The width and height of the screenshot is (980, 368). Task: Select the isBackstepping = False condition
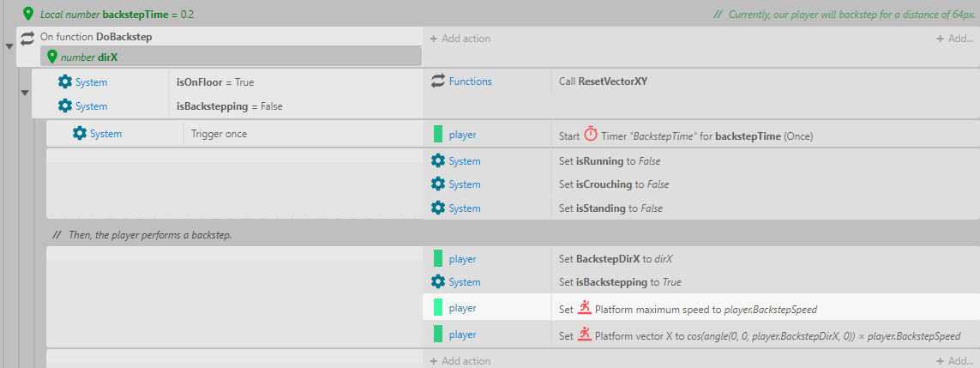[229, 106]
